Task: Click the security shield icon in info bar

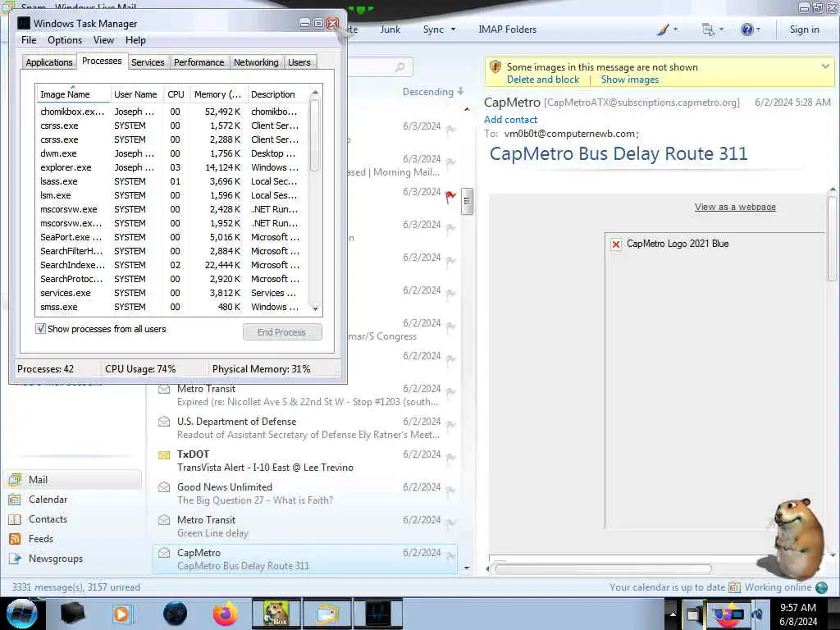Action: [x=495, y=67]
